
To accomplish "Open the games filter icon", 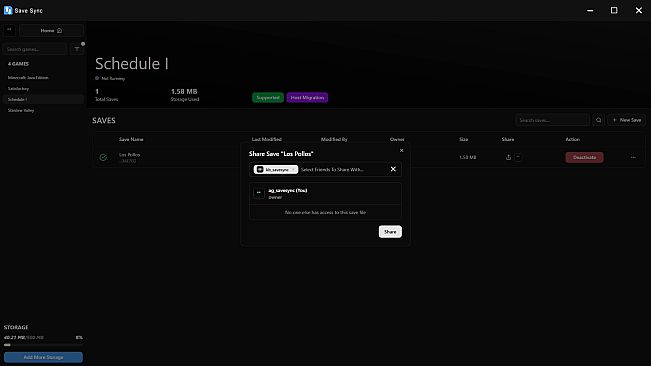I will click(x=77, y=49).
